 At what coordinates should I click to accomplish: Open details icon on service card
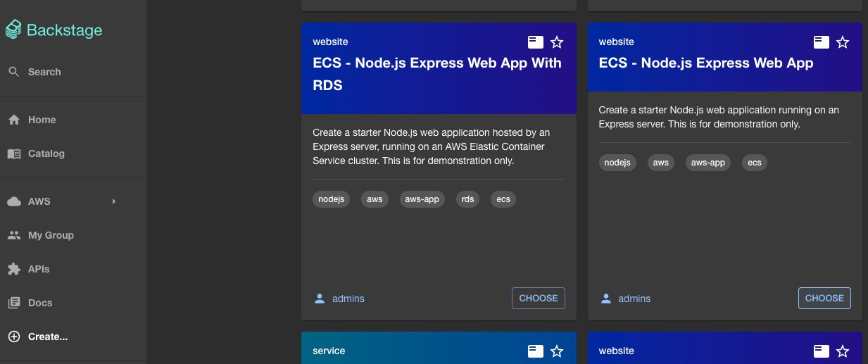point(536,351)
